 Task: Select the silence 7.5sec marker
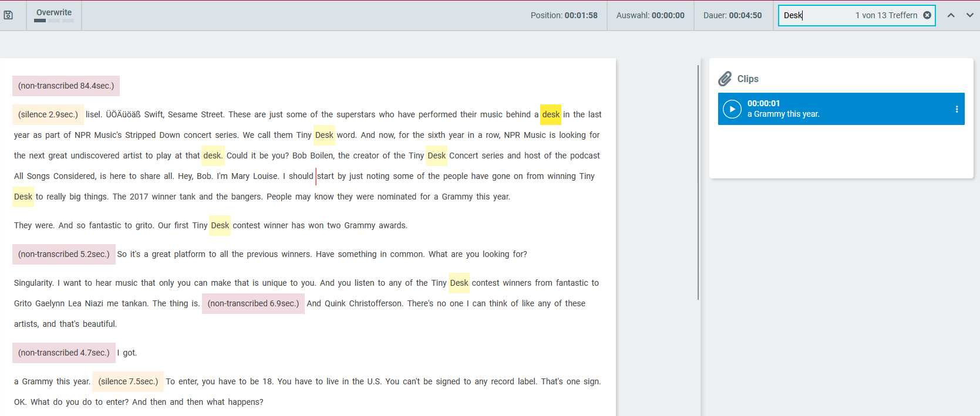pyautogui.click(x=128, y=381)
